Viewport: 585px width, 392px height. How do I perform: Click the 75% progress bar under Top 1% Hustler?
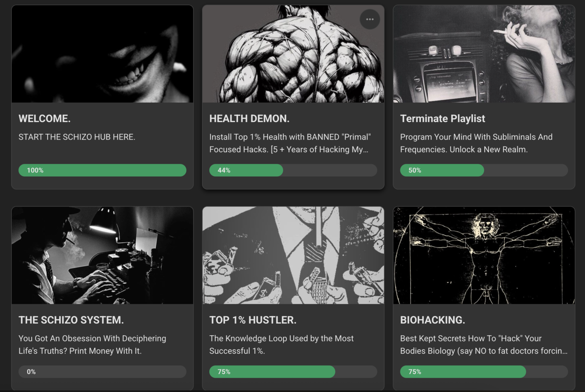[293, 372]
